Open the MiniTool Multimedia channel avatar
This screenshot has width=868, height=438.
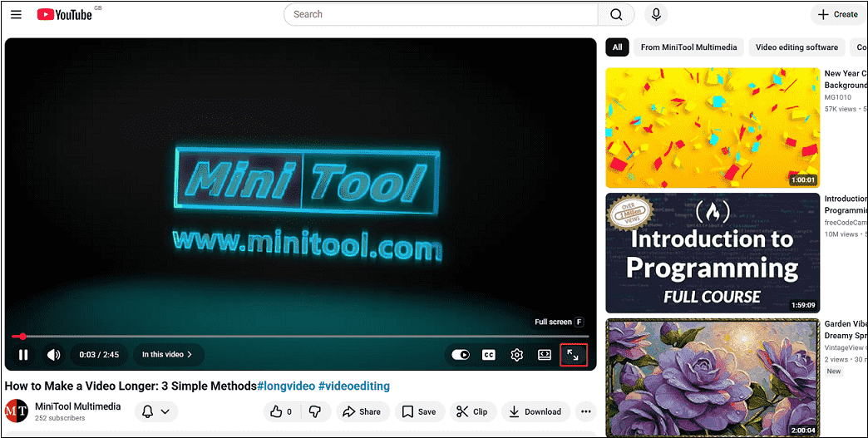click(16, 411)
